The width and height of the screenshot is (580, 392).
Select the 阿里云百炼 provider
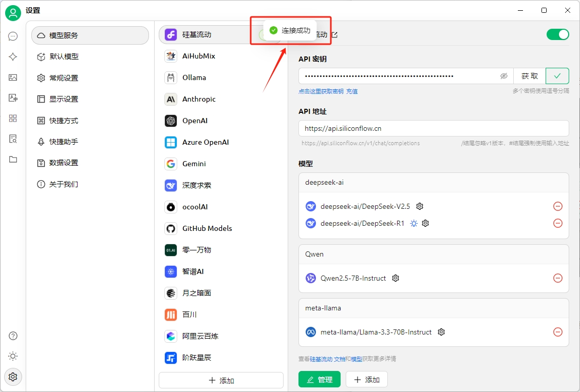coord(221,336)
